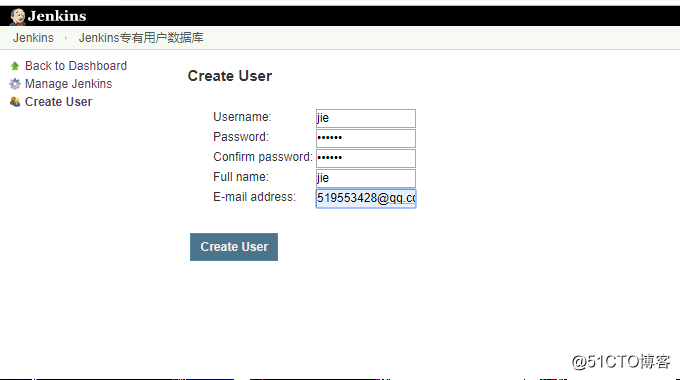Image resolution: width=680 pixels, height=380 pixels.
Task: Focus the Password input field
Action: pyautogui.click(x=366, y=138)
